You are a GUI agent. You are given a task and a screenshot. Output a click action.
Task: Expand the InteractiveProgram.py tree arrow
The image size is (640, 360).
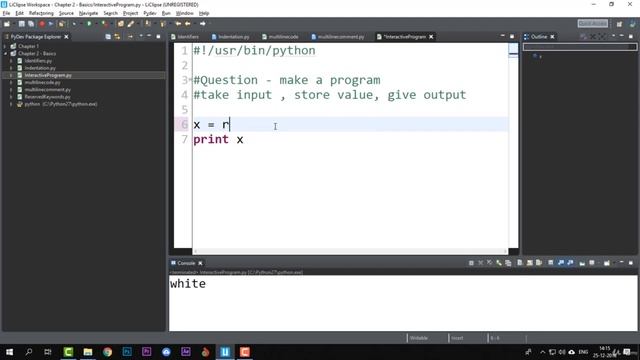(x=11, y=76)
